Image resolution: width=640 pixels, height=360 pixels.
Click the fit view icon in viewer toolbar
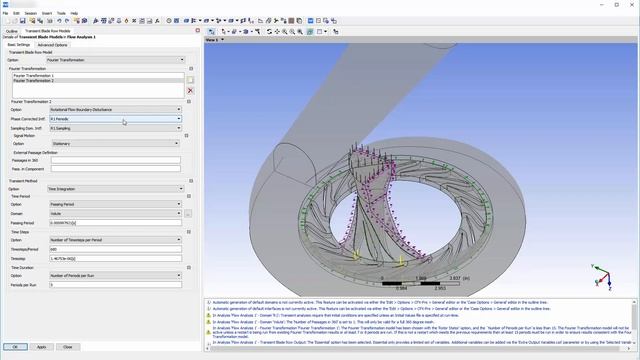pyautogui.click(x=300, y=31)
